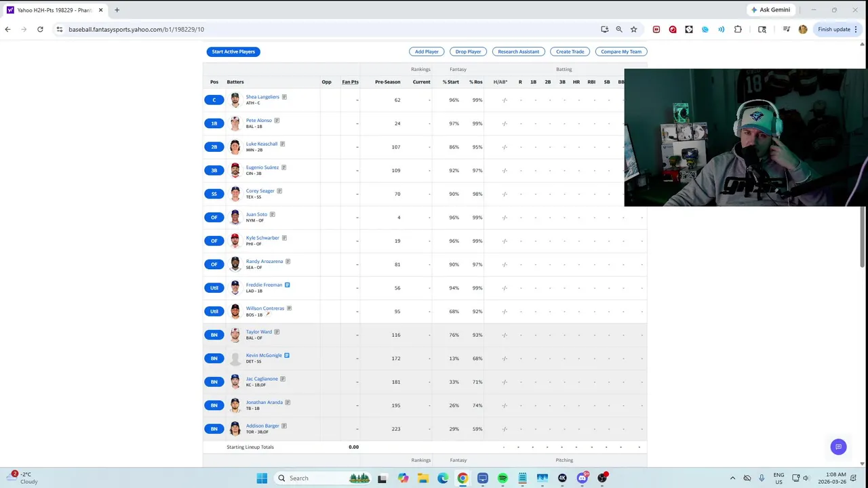Open player note icon for Luke Keaschall
Viewport: 868px width, 488px height.
tap(282, 144)
